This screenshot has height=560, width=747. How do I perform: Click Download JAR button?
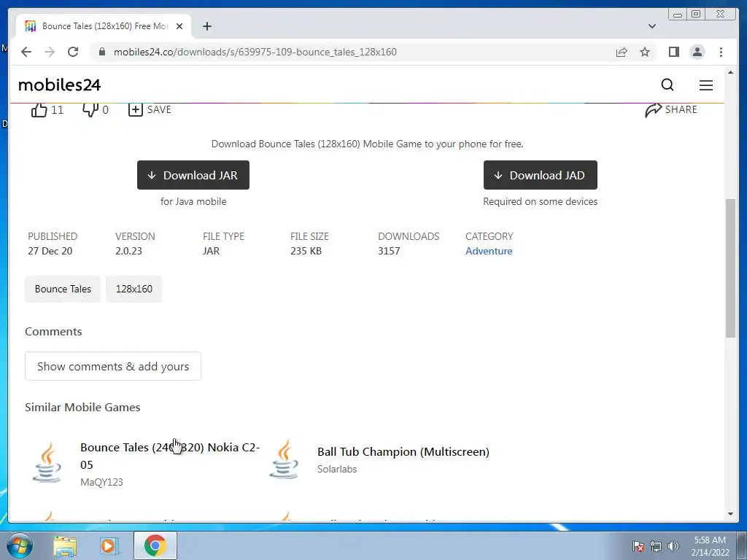pyautogui.click(x=193, y=175)
